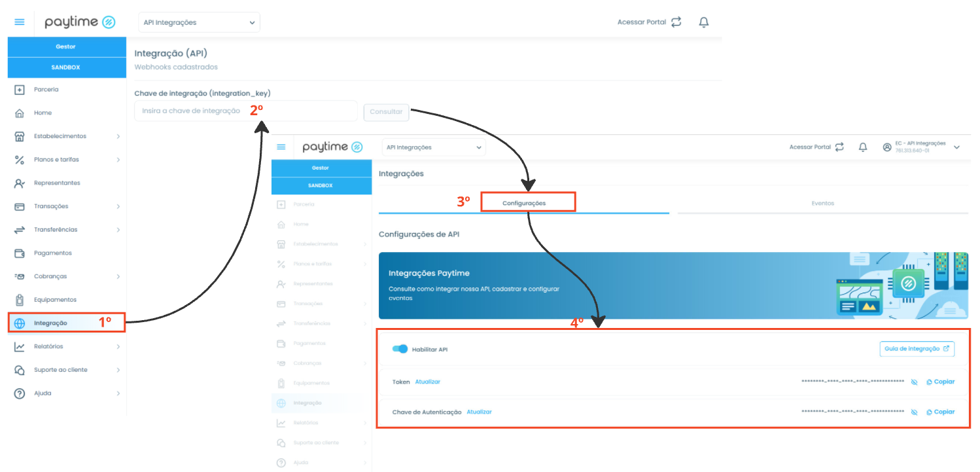Click the Consultar button
The image size is (980, 472).
[386, 112]
